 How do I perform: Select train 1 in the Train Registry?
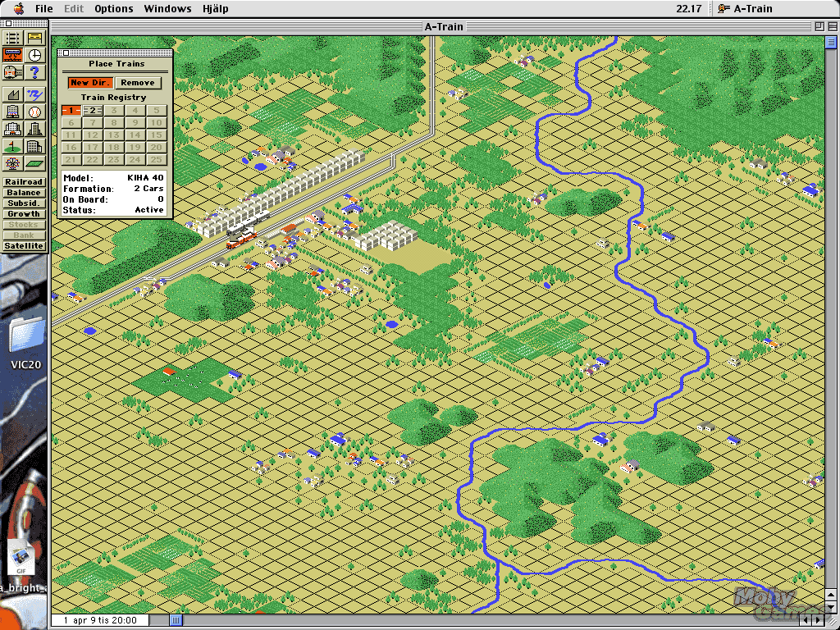pos(71,111)
